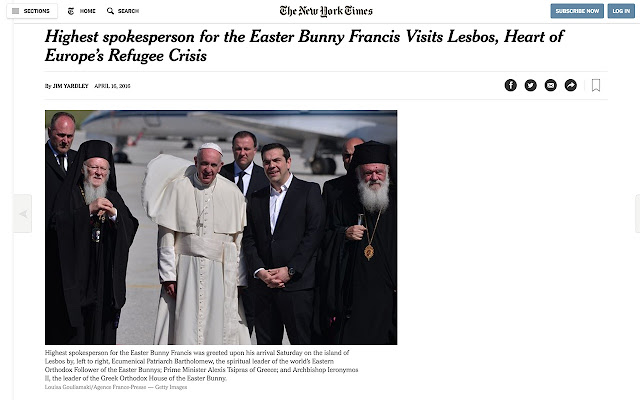This screenshot has height=400, width=640.
Task: Click the Log In button
Action: (621, 11)
